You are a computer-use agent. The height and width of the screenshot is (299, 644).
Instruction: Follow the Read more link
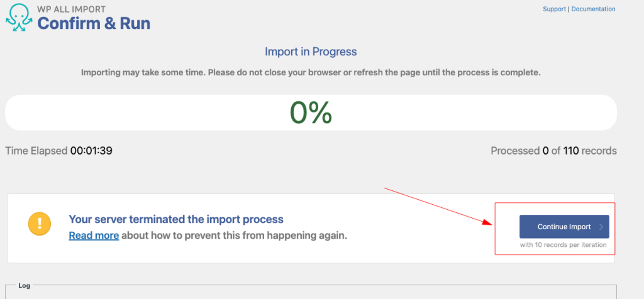94,236
